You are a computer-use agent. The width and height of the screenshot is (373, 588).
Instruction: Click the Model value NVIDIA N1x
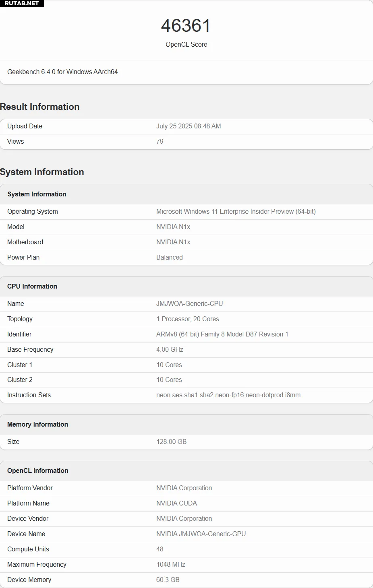(173, 227)
